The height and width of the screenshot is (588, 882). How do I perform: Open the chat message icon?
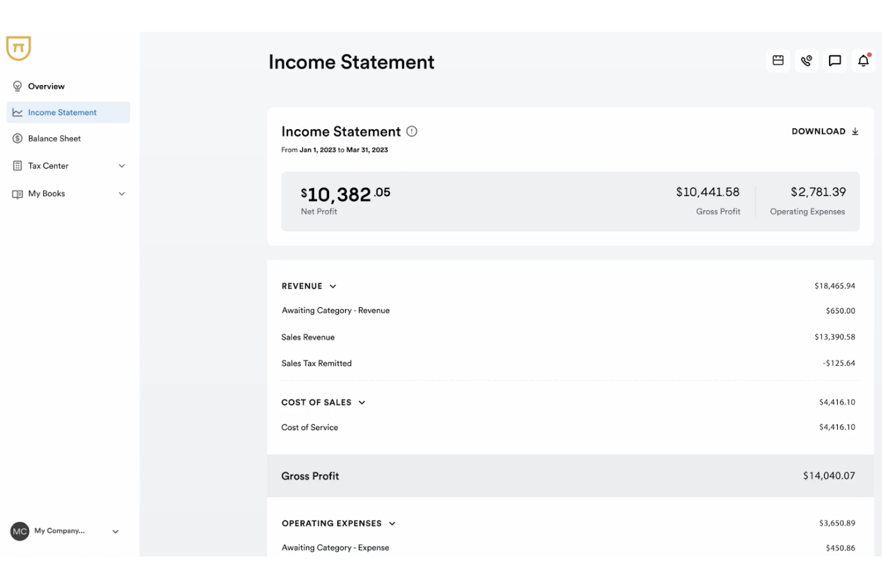click(834, 60)
